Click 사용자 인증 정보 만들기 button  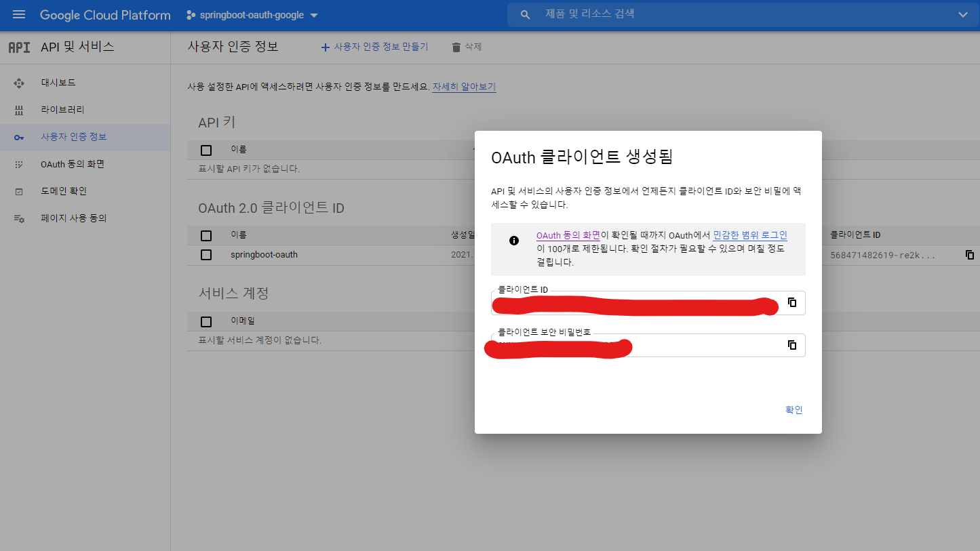(x=374, y=47)
